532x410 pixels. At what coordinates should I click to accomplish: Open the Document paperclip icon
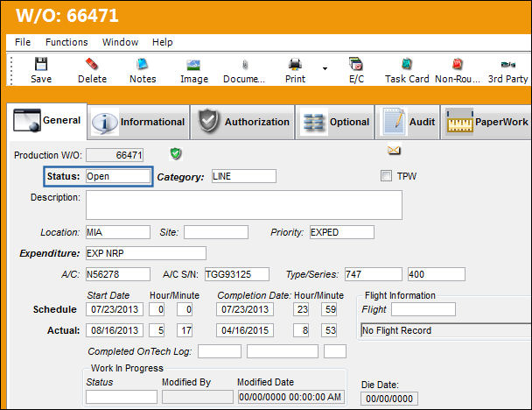click(245, 65)
